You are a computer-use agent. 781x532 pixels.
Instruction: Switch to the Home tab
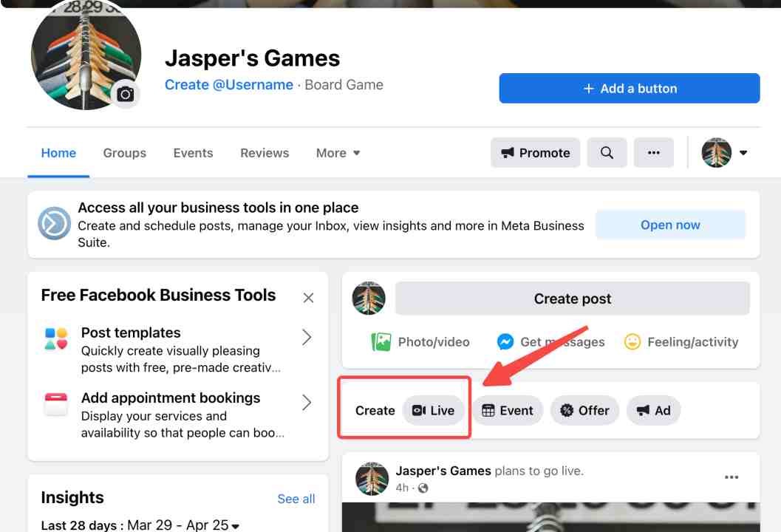pyautogui.click(x=58, y=153)
